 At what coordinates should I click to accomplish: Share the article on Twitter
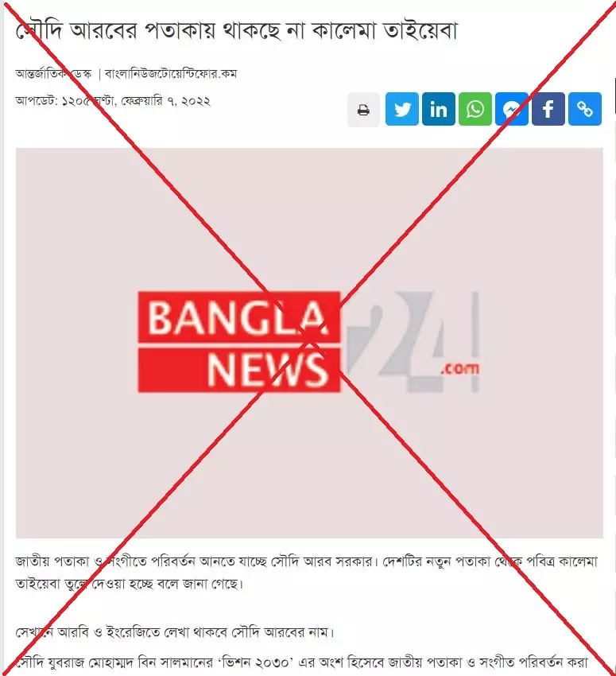point(402,109)
